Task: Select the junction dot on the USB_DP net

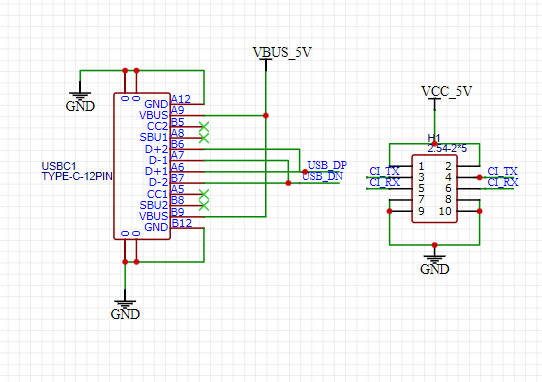Action: [x=305, y=172]
